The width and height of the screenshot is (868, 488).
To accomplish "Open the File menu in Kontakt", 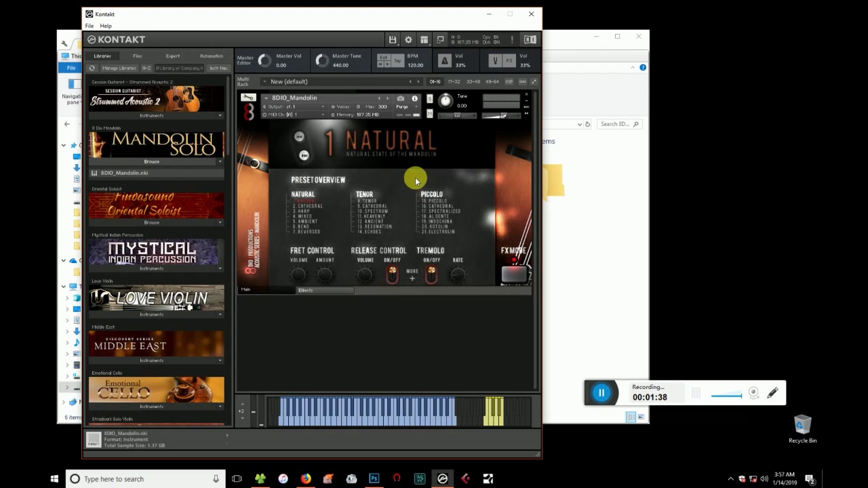I will click(x=90, y=26).
